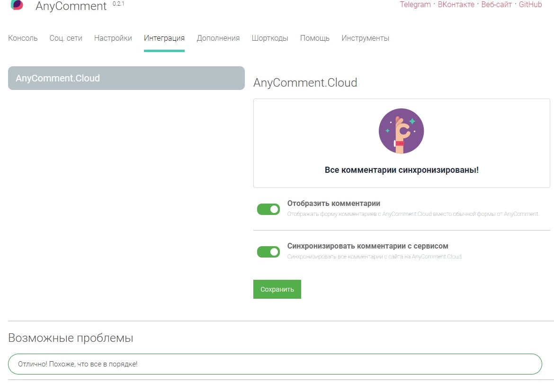
Task: Select AnyComment.Cloud in the sidebar
Action: pos(126,78)
